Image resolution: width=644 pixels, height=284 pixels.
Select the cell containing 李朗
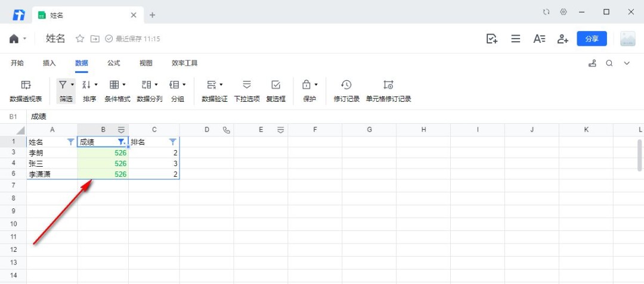click(52, 152)
